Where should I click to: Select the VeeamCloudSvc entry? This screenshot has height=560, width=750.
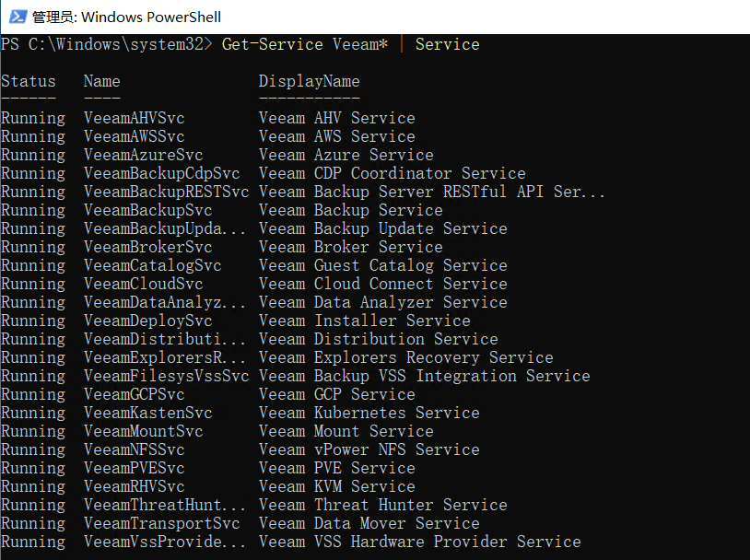(143, 283)
